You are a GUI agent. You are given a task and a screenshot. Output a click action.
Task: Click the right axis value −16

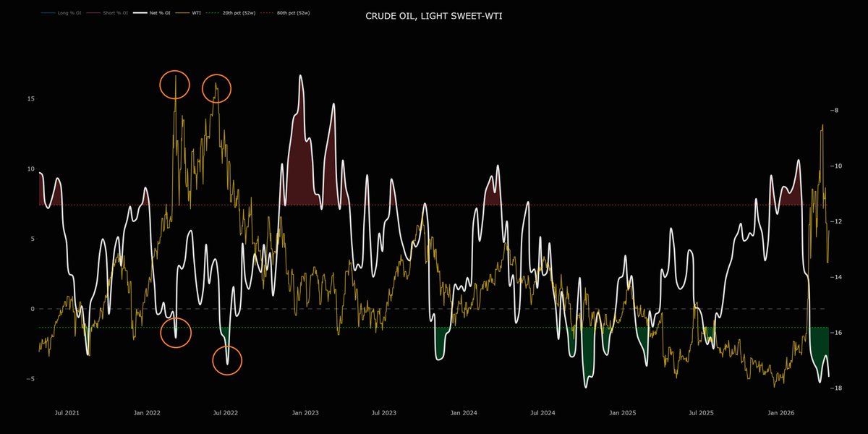[x=836, y=333]
